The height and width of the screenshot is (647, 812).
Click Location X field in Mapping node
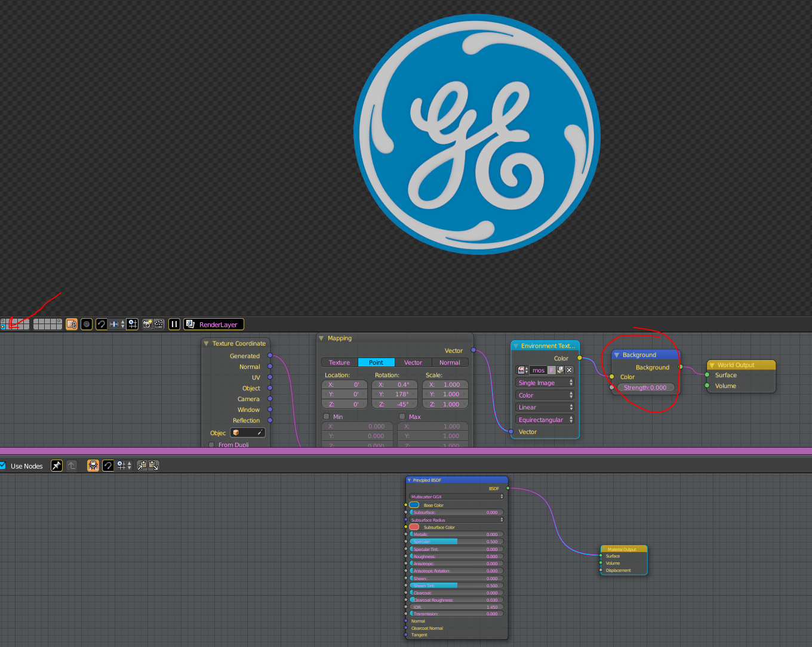point(345,384)
